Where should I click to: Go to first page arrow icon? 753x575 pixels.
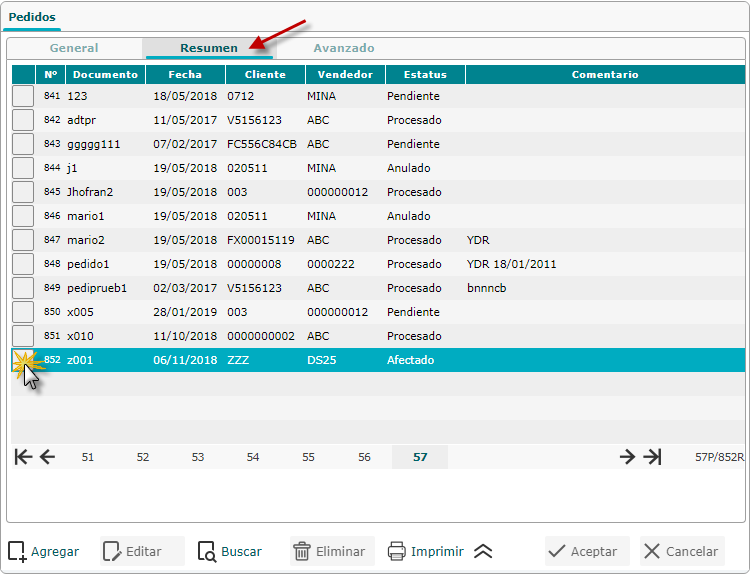tap(23, 457)
